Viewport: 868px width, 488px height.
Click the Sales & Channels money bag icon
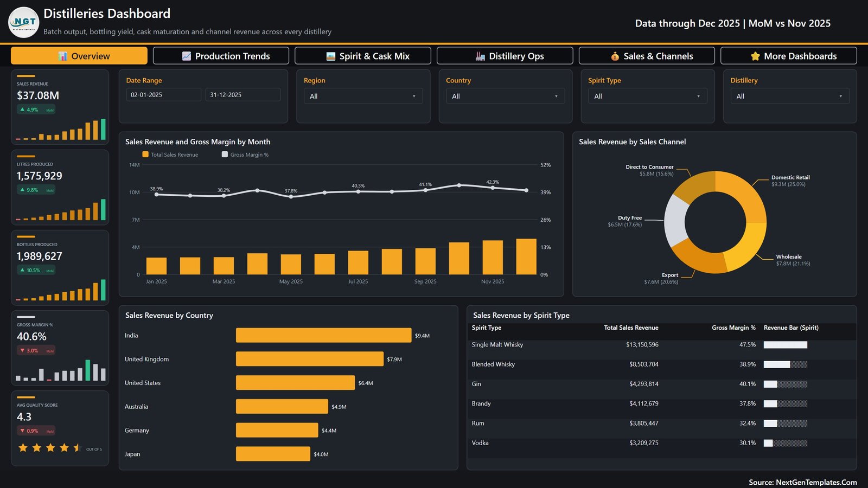tap(615, 56)
